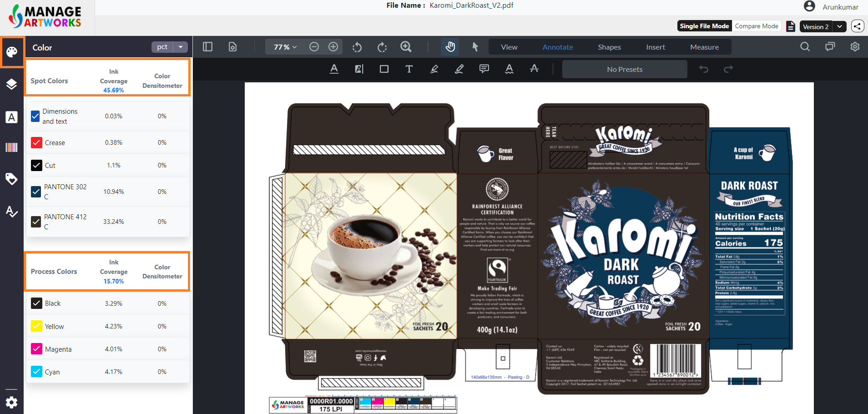The height and width of the screenshot is (414, 868).
Task: Open the Color palette sidebar panel
Action: click(12, 52)
